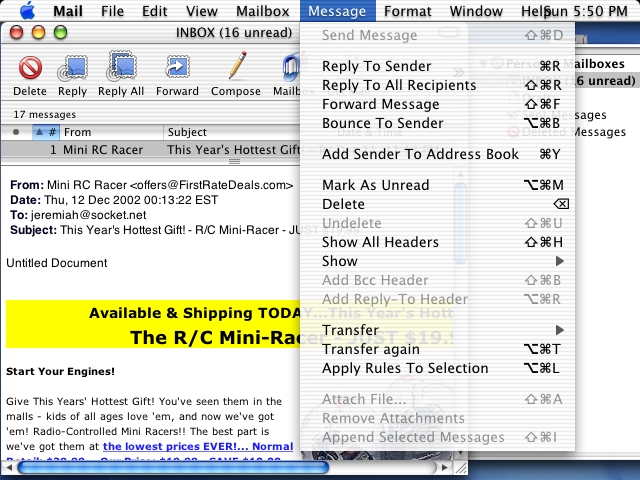Screen dimensions: 640x480
Task: Click the message status dot column header
Action: point(15,132)
